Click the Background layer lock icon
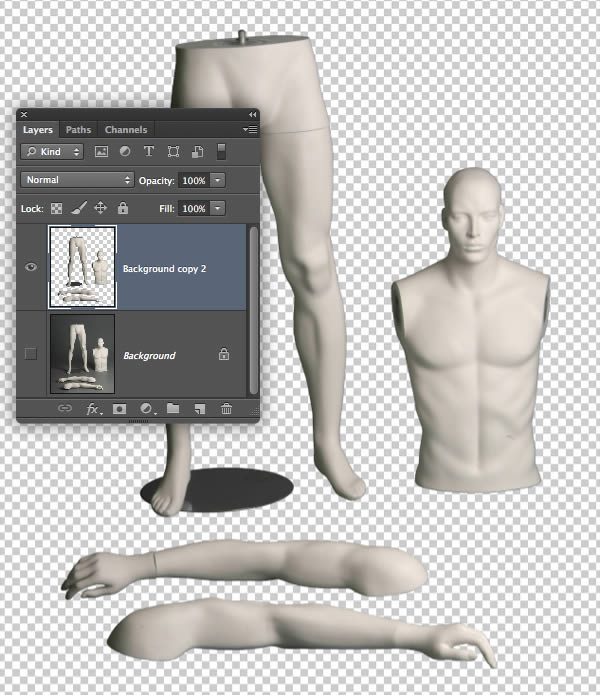The image size is (600, 695). tap(224, 354)
